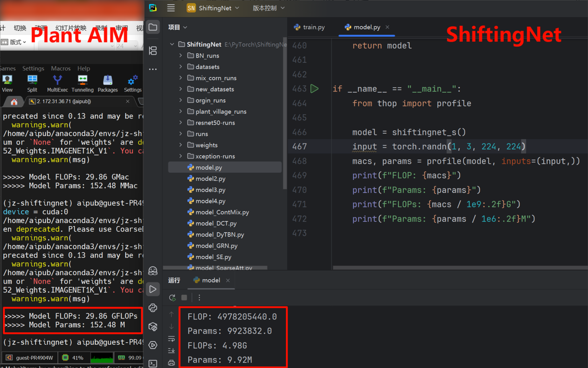Click the MultiExec icon in MobaXterm
This screenshot has width=588, height=368.
(57, 83)
